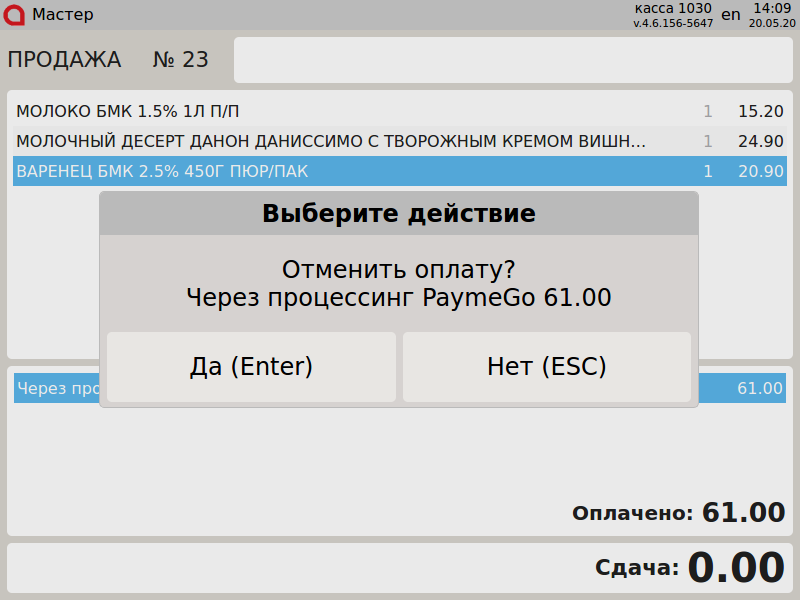Image resolution: width=800 pixels, height=600 pixels.
Task: Click the empty input field beside № 23
Action: tap(513, 60)
